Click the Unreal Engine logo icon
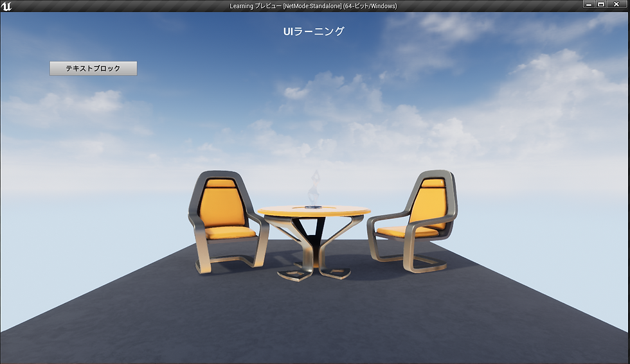The height and width of the screenshot is (364, 630). click(6, 6)
